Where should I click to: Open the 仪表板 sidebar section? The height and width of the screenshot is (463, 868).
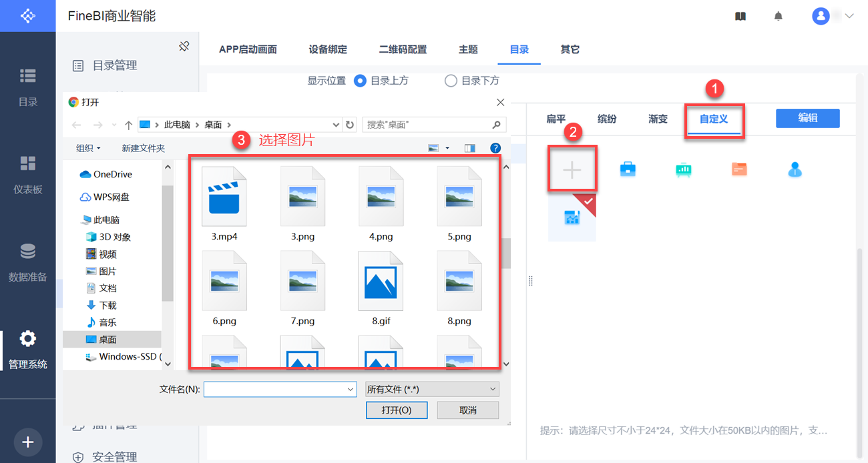coord(27,175)
